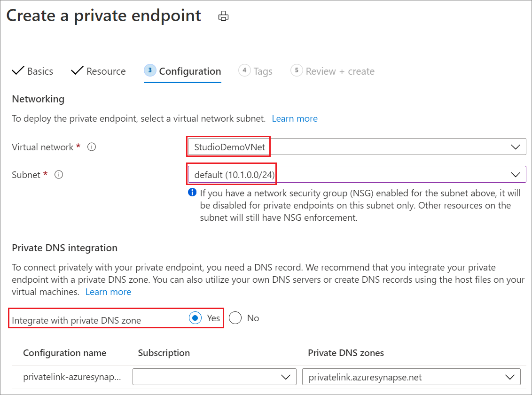Viewport: 532px width, 395px height.
Task: Click the Virtual network info icon
Action: pos(92,147)
